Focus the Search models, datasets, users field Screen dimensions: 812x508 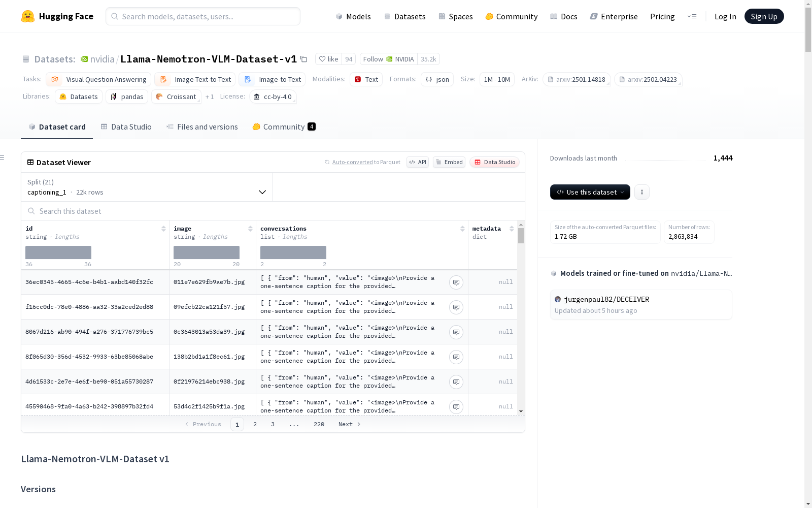point(203,16)
